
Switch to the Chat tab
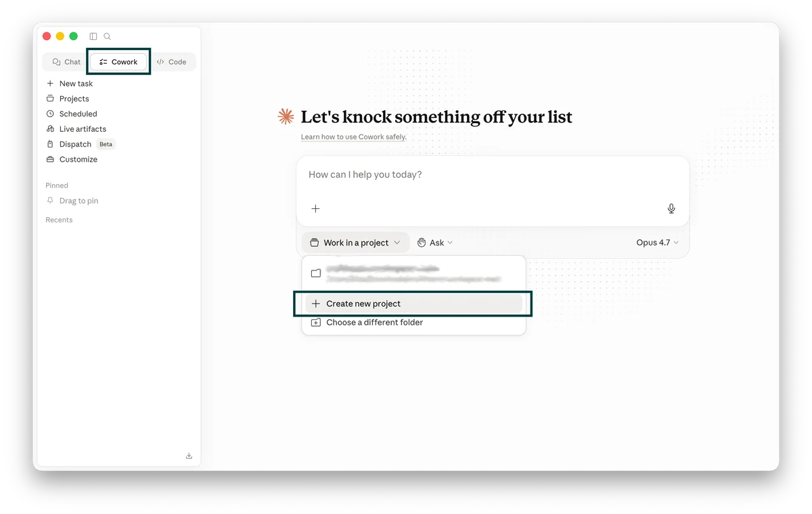point(66,62)
